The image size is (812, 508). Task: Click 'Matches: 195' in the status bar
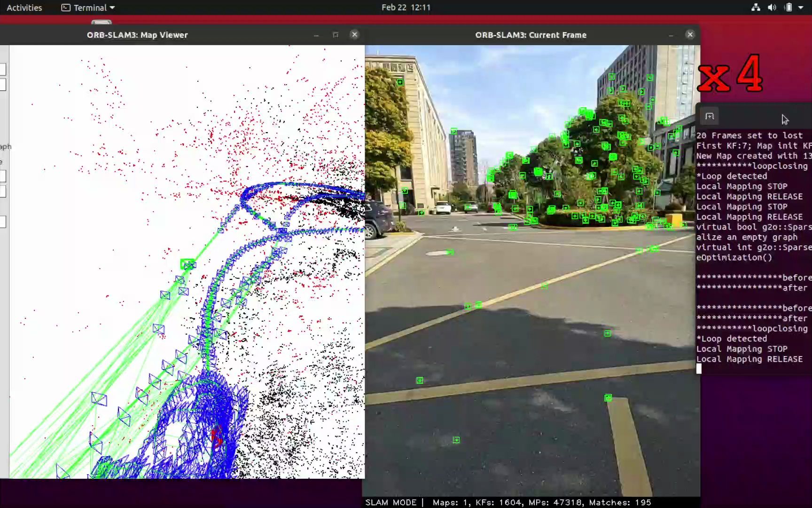[x=620, y=502]
